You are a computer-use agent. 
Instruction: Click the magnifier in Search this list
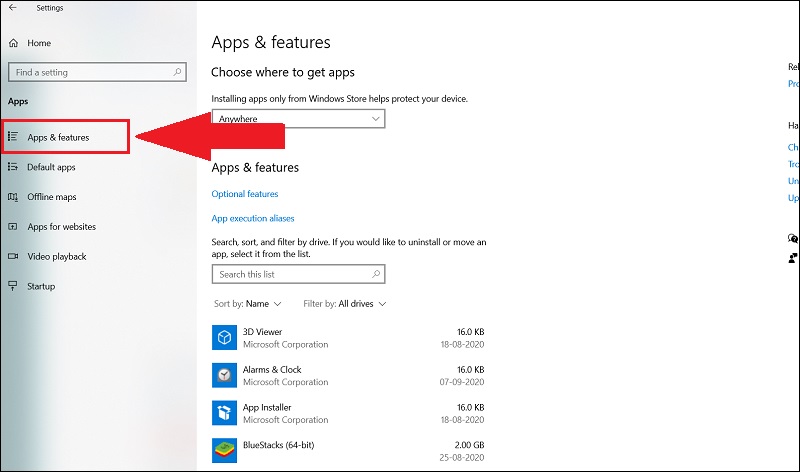[376, 274]
